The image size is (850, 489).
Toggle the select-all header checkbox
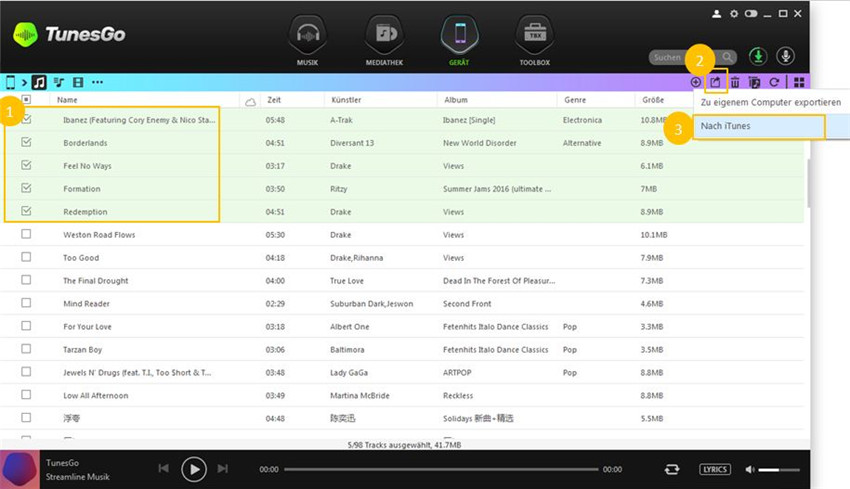[26, 99]
